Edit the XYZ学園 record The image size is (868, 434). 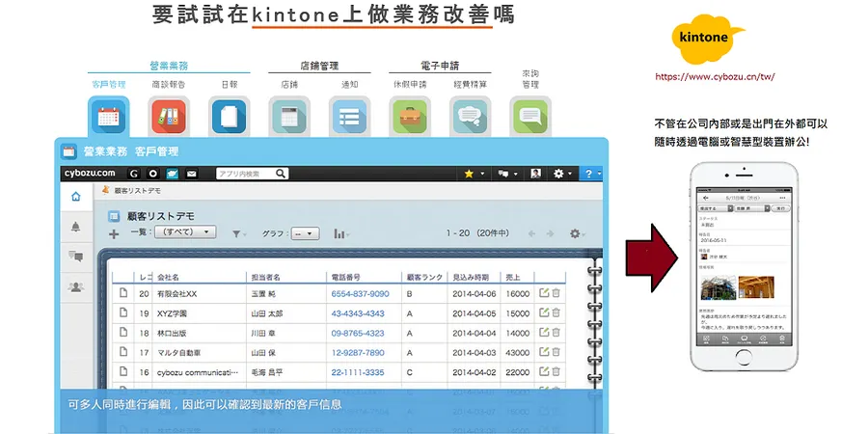pyautogui.click(x=544, y=312)
